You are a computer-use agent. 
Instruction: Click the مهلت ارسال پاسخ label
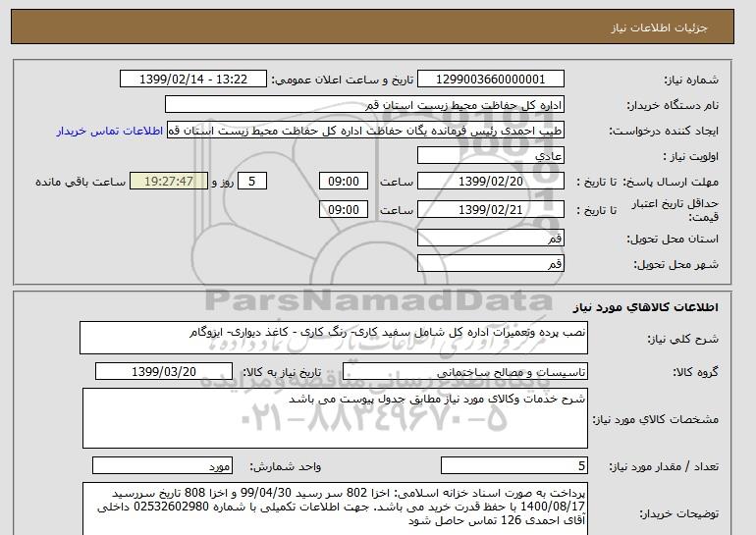coord(671,182)
